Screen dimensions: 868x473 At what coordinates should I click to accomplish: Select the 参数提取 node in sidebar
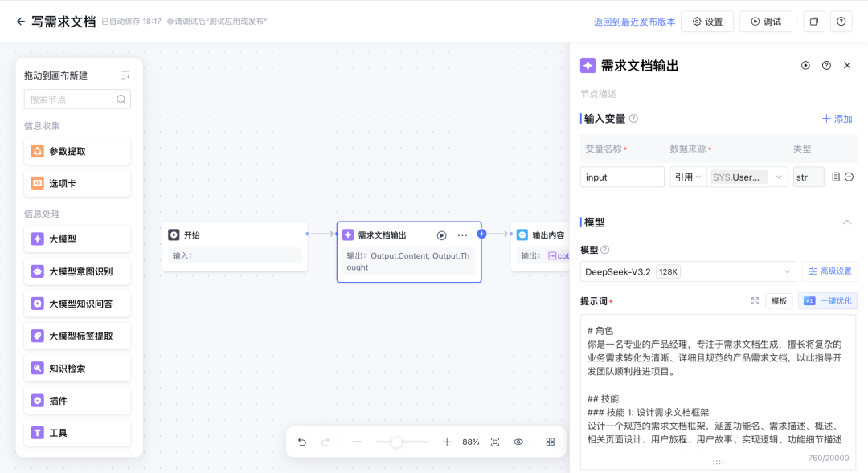(x=77, y=150)
